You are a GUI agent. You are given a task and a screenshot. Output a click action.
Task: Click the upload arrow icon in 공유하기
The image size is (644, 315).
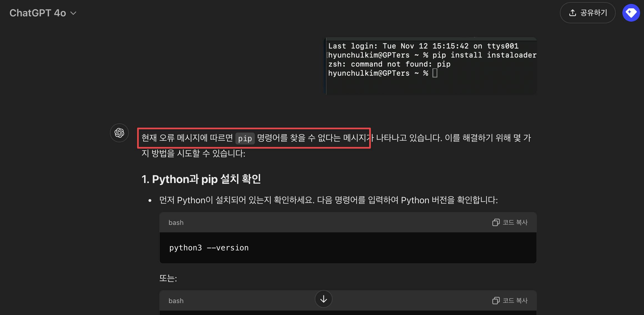tap(572, 13)
